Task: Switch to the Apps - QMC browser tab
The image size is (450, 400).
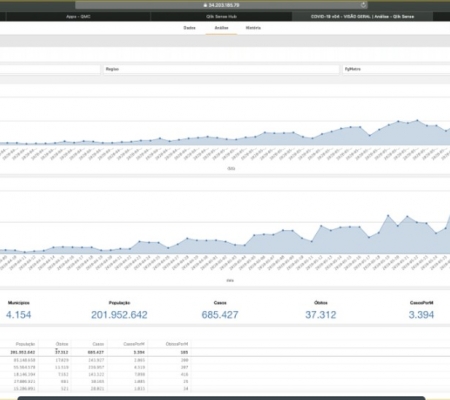Action: tap(78, 17)
